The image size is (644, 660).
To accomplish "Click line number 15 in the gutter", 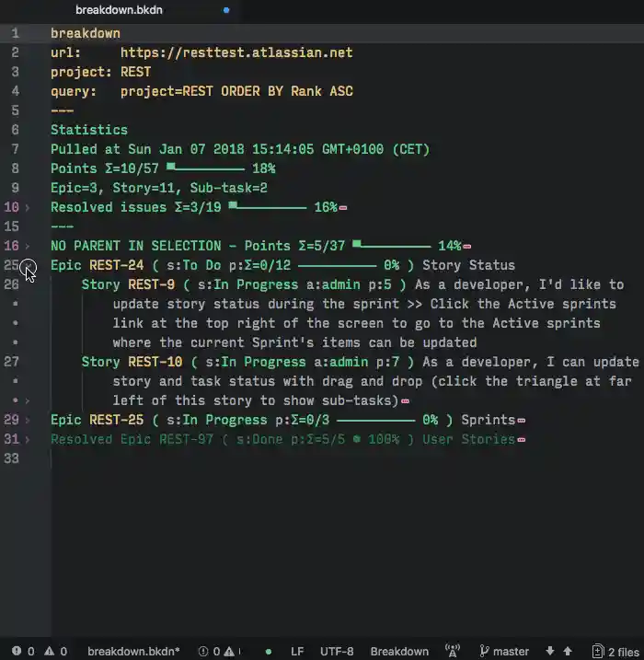I will point(11,226).
